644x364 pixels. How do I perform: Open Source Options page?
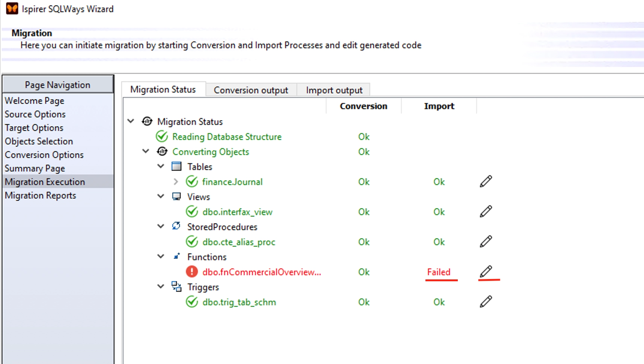(35, 114)
